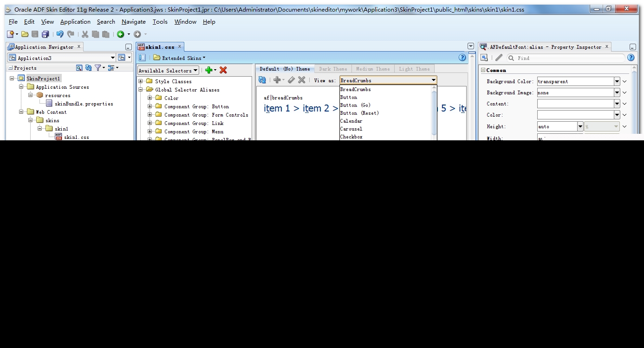Select the Default (No) Theme tab
Screen dimensions: 644x348
pyautogui.click(x=285, y=69)
